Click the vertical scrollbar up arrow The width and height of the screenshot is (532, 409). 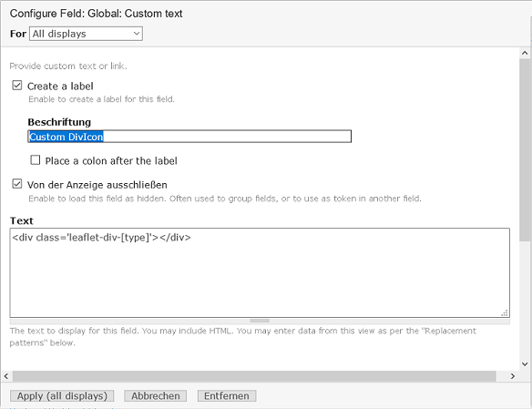525,53
